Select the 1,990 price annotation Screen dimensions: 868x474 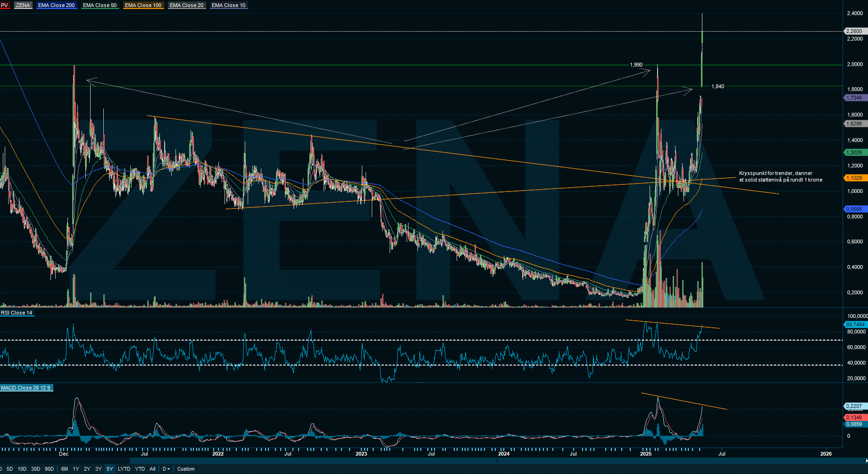coord(636,65)
